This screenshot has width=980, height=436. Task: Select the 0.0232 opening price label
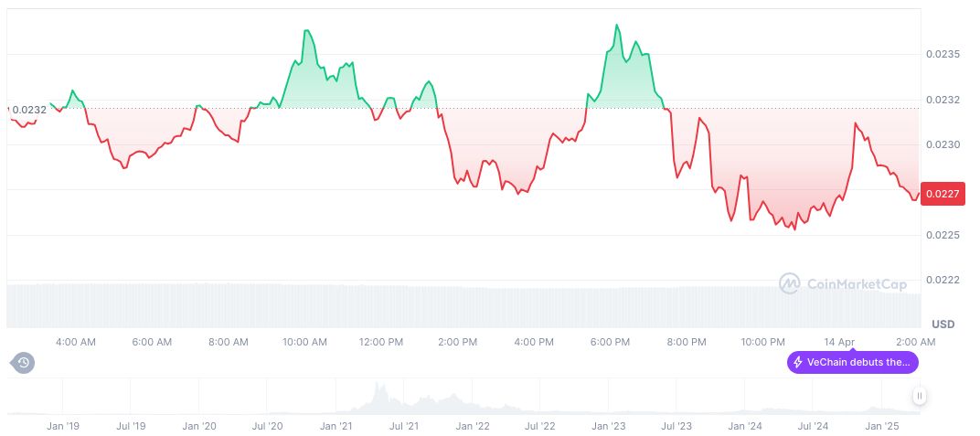click(x=28, y=110)
